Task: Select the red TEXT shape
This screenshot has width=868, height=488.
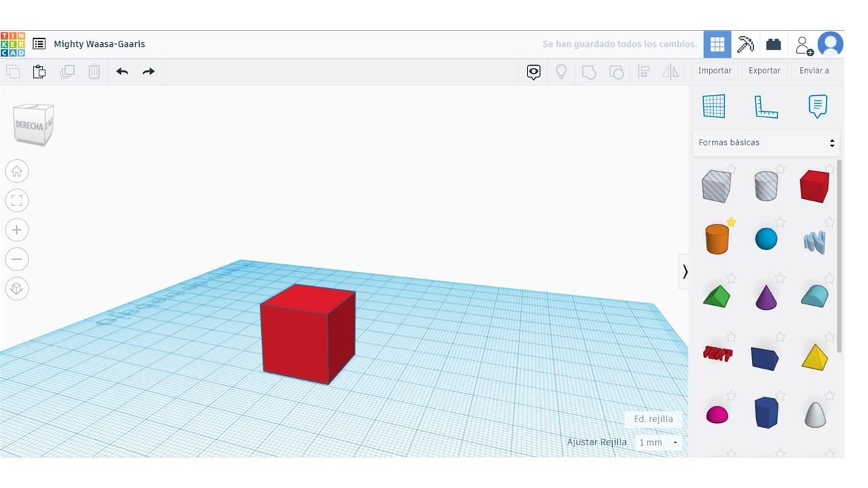Action: pos(717,353)
